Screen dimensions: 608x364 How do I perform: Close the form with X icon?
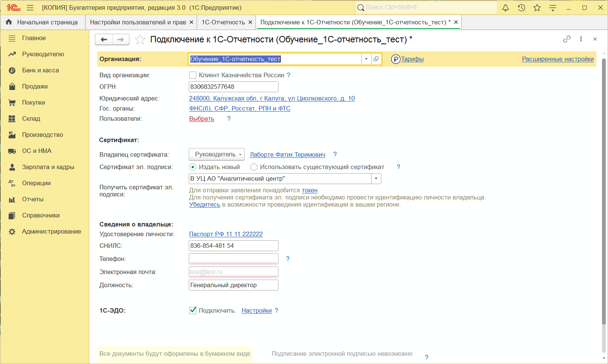(x=595, y=39)
